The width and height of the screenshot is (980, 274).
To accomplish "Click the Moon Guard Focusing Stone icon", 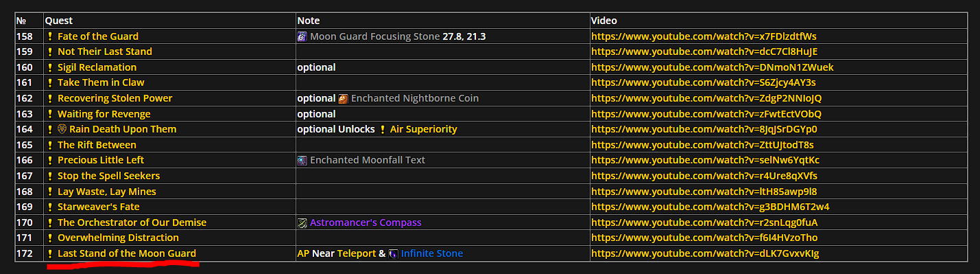I will 302,36.
